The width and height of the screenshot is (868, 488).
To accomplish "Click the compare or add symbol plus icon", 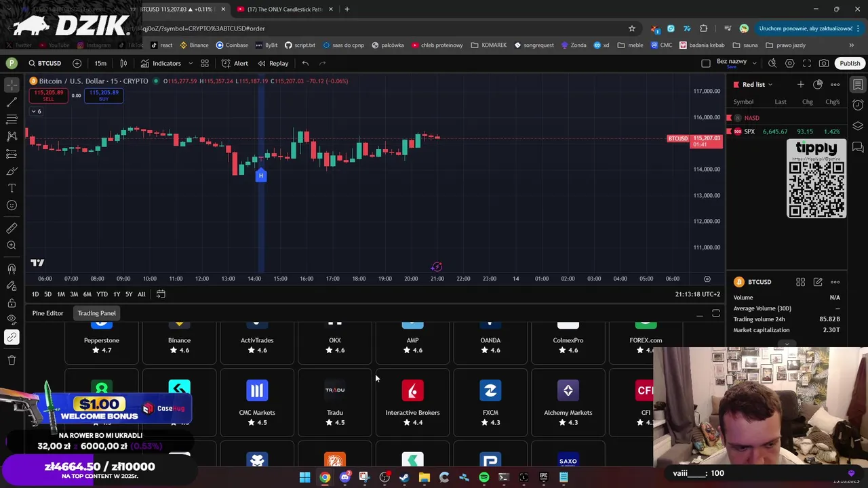I will 77,63.
